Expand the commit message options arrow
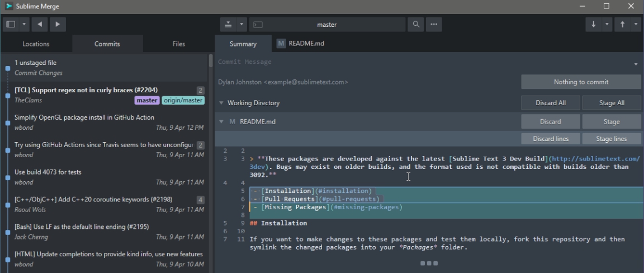644x273 pixels. tap(636, 64)
